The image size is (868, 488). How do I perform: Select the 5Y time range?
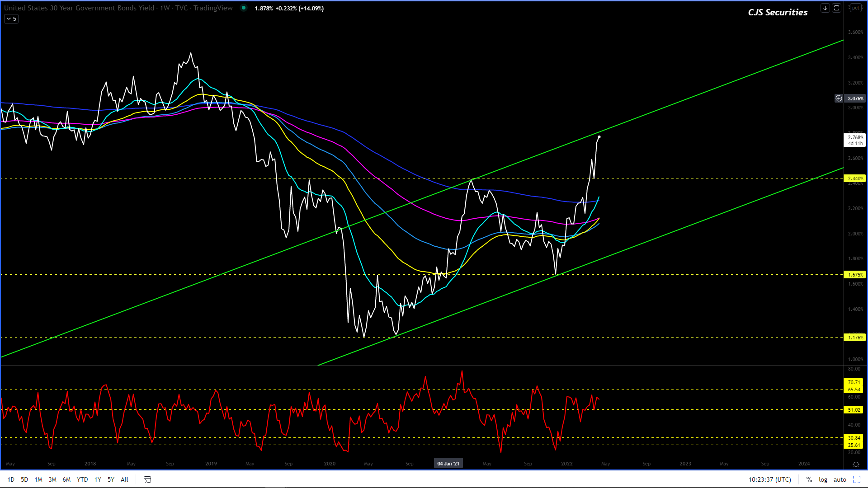(x=111, y=479)
